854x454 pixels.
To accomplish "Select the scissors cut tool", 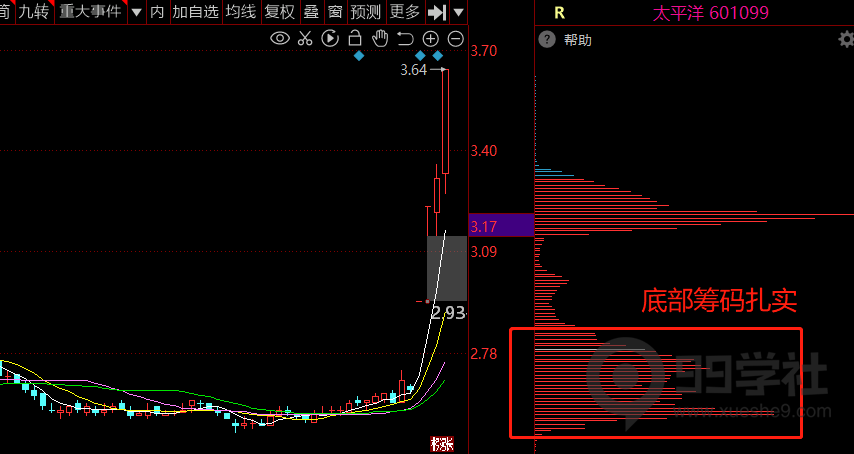I will 305,39.
